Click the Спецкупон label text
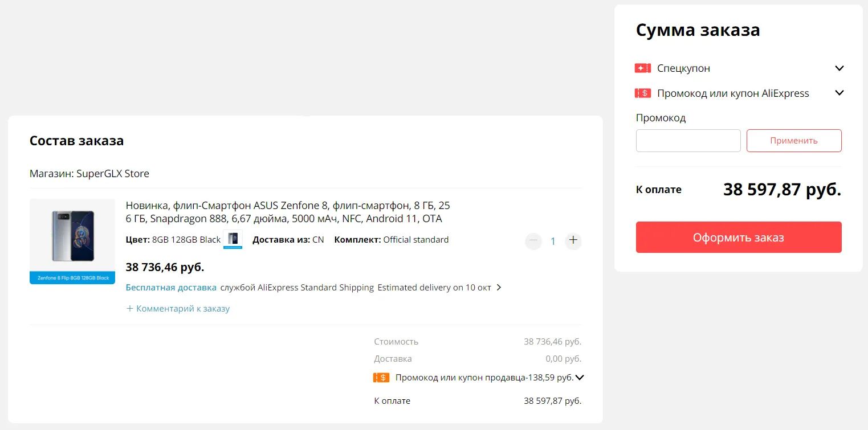Screen dimensions: 868x430 (683, 68)
